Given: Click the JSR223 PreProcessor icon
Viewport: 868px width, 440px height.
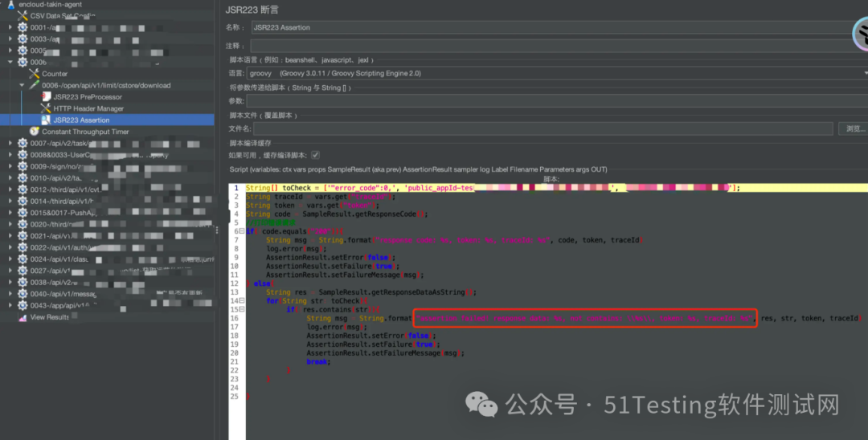Looking at the screenshot, I should point(46,96).
